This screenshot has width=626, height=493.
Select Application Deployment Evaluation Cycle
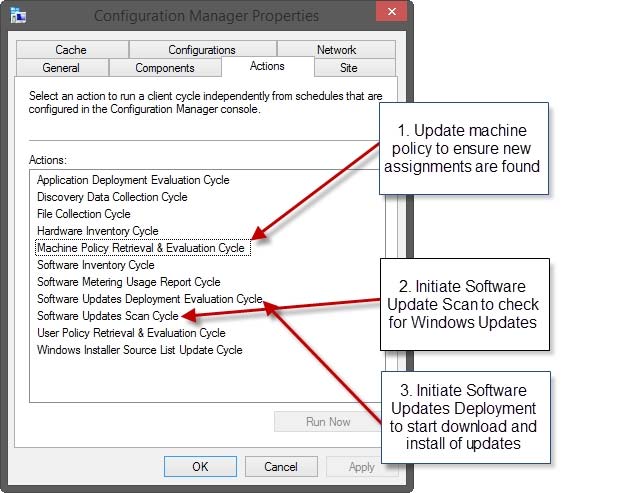click(x=133, y=180)
